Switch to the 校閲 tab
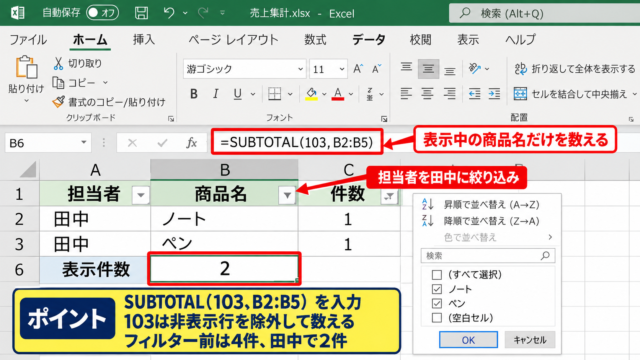Screen dimensions: 640x360 coord(420,40)
